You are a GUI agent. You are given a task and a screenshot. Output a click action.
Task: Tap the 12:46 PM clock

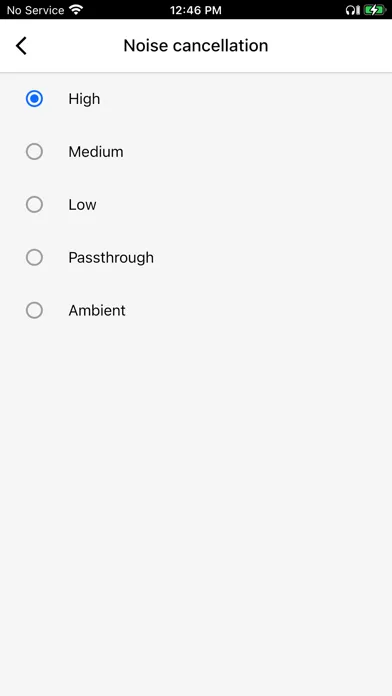pyautogui.click(x=196, y=10)
